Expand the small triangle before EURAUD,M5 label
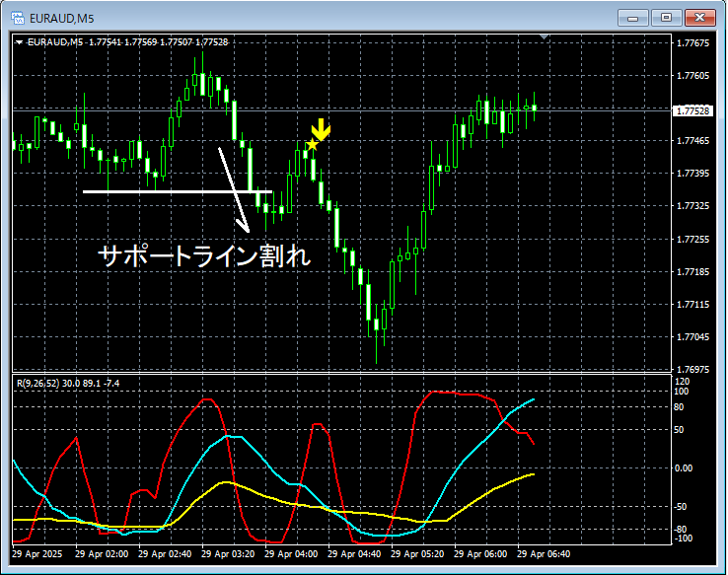Image resolution: width=728 pixels, height=575 pixels. (19, 42)
